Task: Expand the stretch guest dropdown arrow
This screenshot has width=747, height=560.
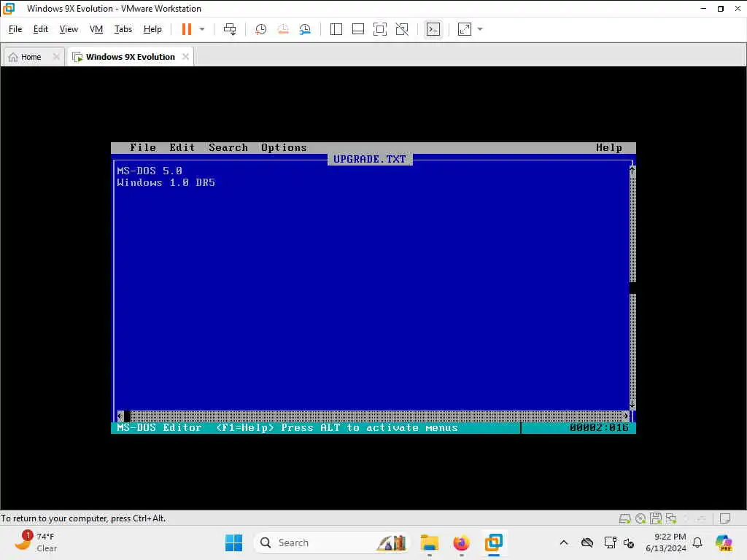Action: click(480, 29)
